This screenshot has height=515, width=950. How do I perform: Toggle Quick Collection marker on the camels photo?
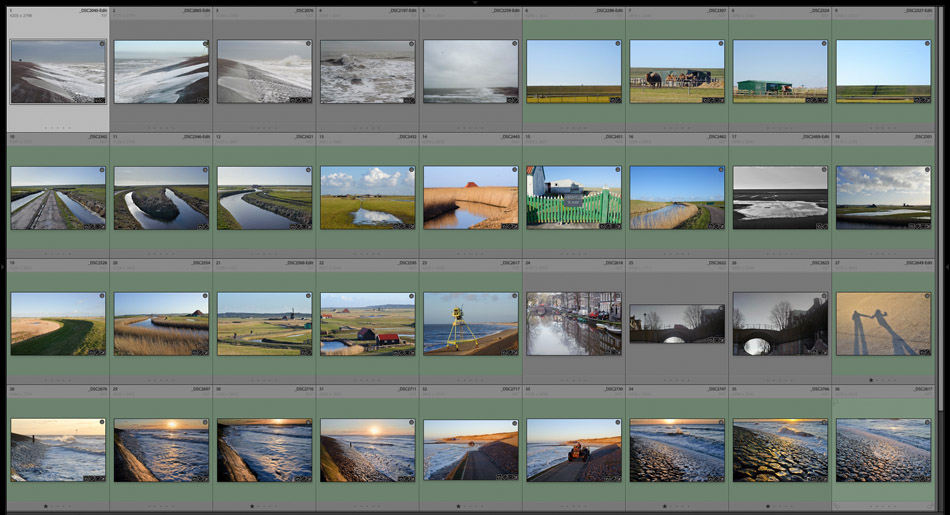tap(721, 44)
